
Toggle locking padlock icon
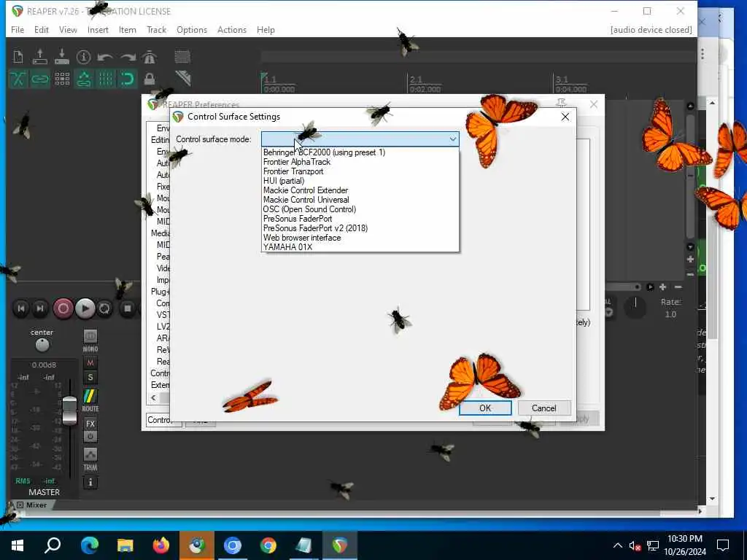click(149, 79)
